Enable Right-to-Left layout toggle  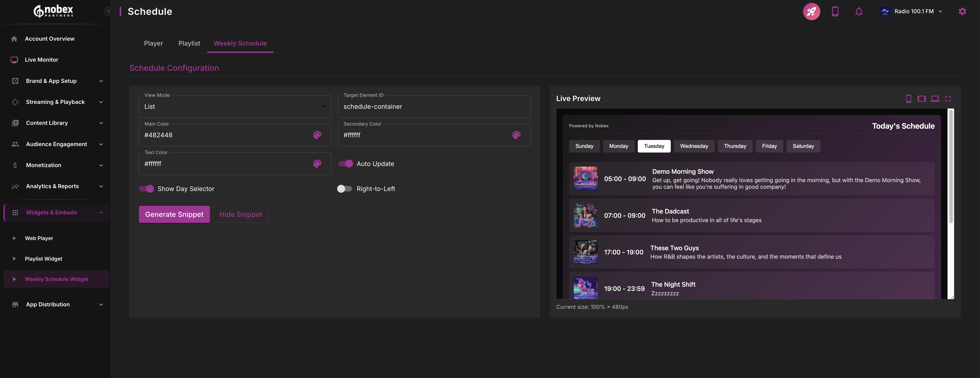click(344, 189)
